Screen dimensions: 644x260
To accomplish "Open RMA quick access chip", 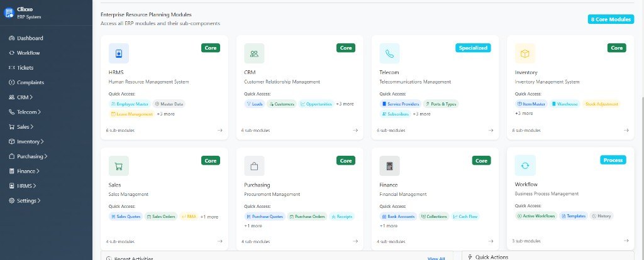I will (189, 217).
